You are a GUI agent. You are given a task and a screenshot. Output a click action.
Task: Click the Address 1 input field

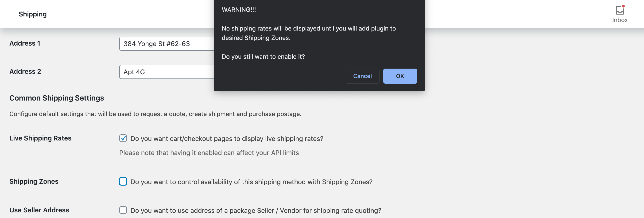click(167, 44)
